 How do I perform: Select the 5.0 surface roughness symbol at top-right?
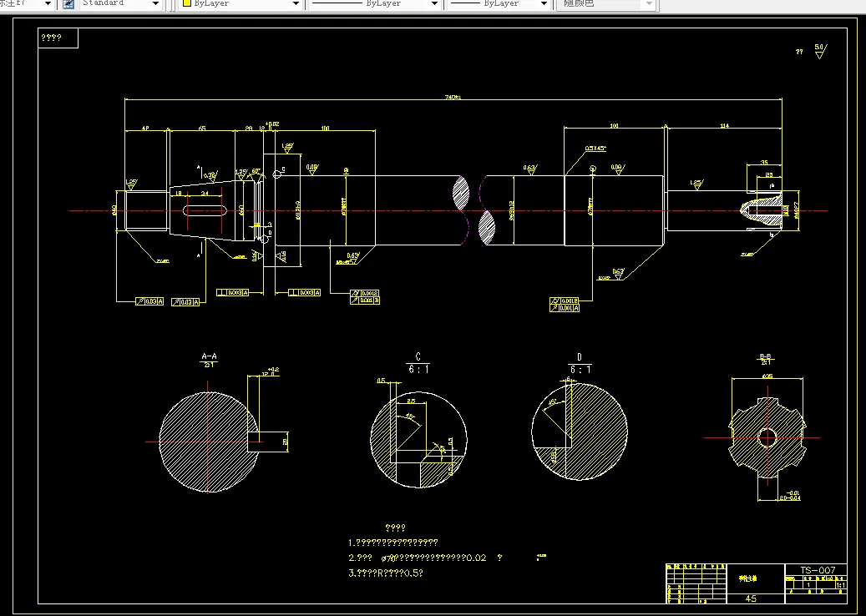(821, 52)
